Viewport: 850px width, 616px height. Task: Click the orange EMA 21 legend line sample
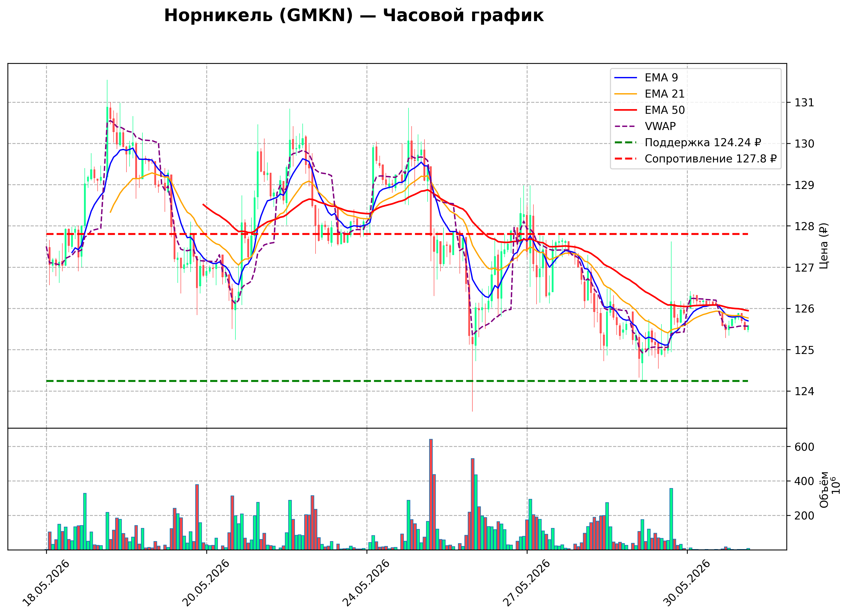point(625,94)
